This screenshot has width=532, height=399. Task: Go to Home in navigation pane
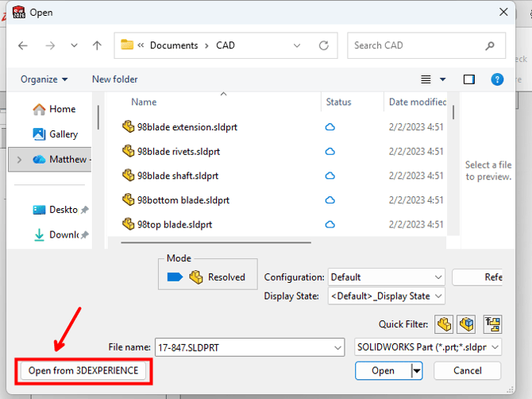(54, 109)
